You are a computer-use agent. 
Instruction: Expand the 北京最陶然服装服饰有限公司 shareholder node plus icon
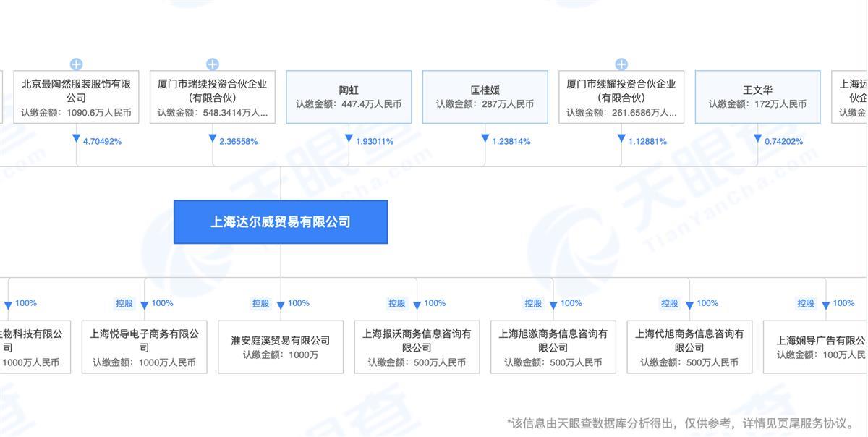(x=76, y=64)
